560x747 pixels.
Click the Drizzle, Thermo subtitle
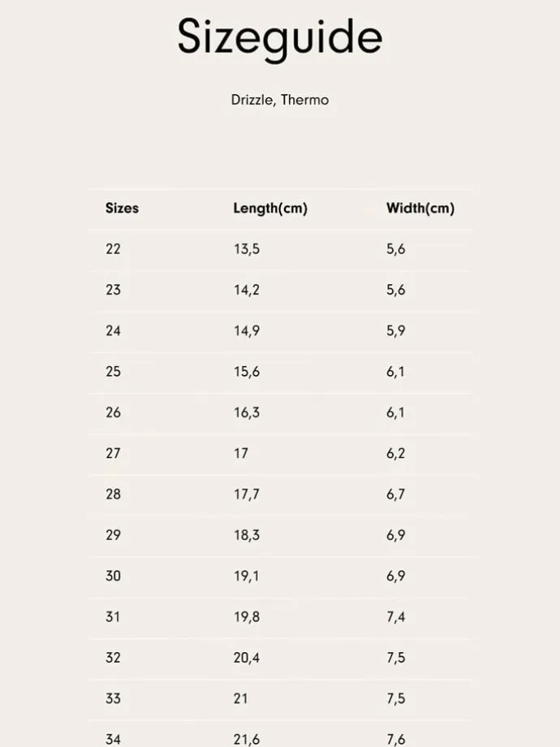tap(279, 101)
